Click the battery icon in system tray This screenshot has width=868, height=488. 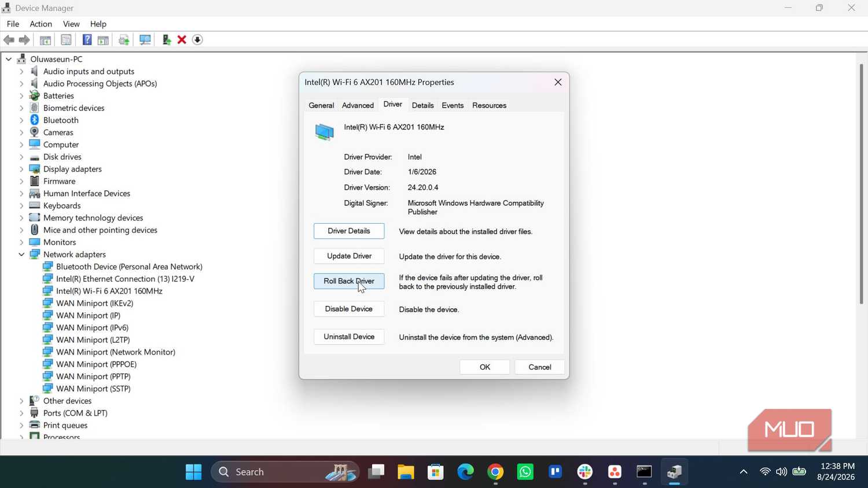pos(799,472)
